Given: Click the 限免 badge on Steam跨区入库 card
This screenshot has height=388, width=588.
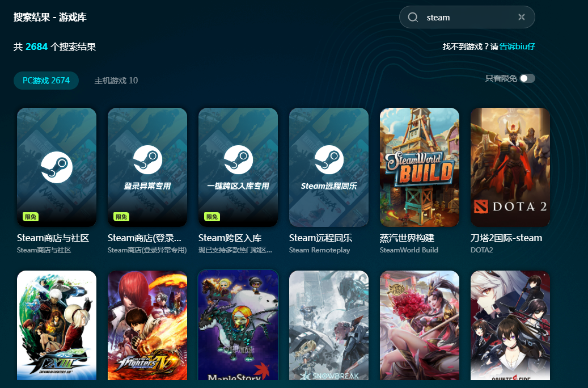Looking at the screenshot, I should pos(212,217).
